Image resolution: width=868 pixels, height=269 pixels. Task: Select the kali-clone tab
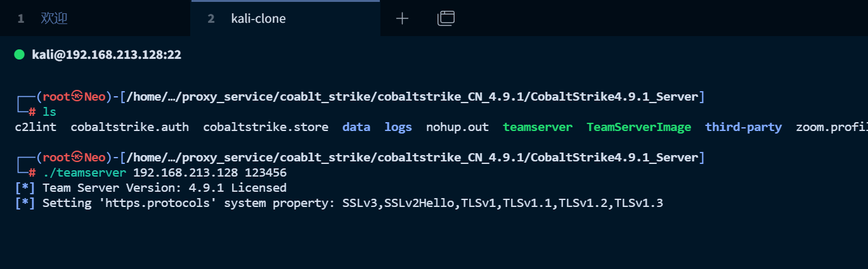click(258, 18)
